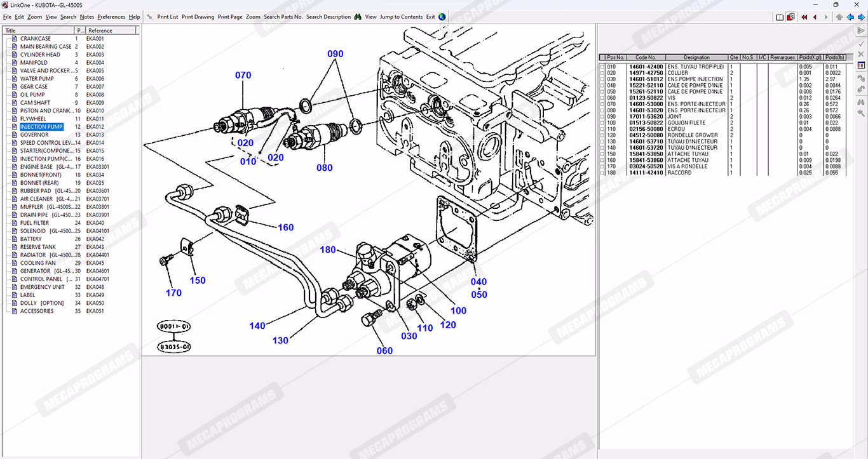Click the green binoculars icon in toolbar
This screenshot has width=868, height=459.
(x=358, y=17)
